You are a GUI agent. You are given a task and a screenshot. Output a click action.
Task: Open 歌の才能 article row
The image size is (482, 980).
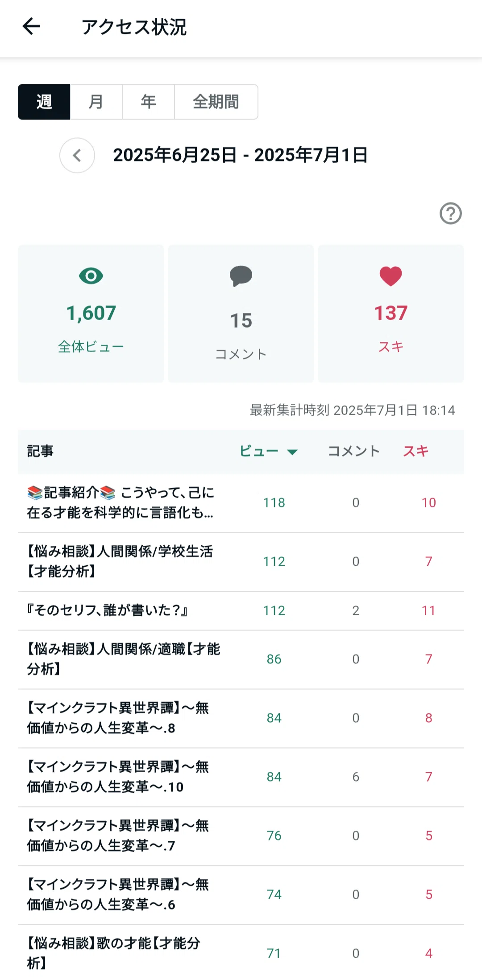click(x=241, y=953)
